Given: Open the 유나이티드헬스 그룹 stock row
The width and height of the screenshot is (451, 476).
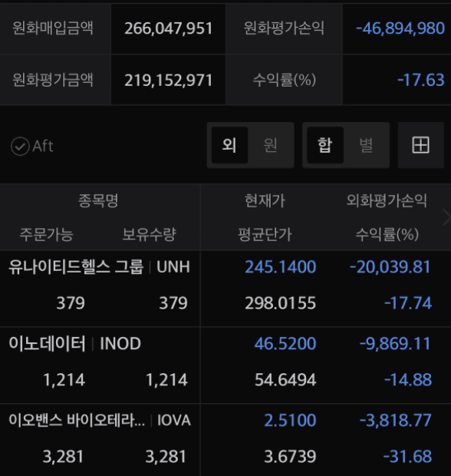Looking at the screenshot, I should (x=225, y=289).
